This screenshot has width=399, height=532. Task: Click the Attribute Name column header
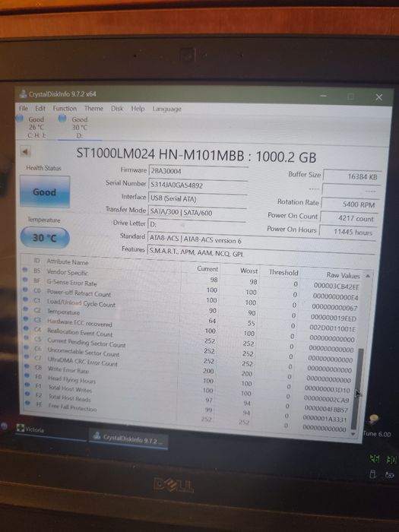pos(68,262)
